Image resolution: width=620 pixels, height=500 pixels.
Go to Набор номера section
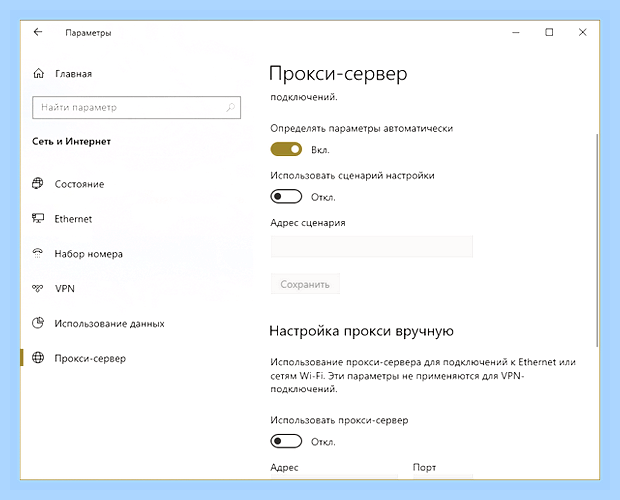89,254
